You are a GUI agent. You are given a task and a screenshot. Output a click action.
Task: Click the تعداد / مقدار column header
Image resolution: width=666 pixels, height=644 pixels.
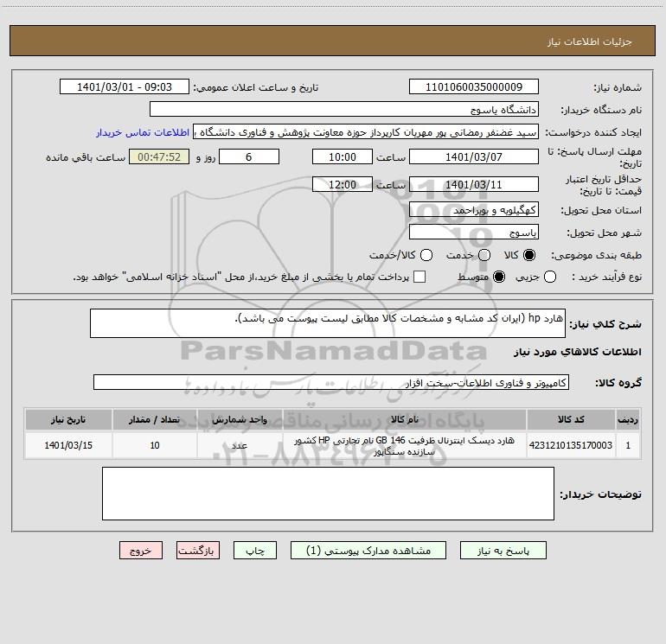click(x=155, y=419)
